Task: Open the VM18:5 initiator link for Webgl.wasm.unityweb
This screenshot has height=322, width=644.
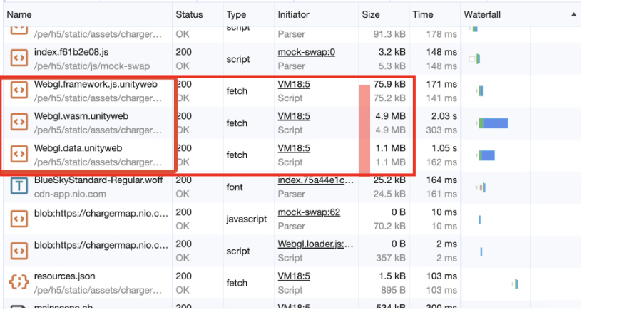Action: click(294, 116)
